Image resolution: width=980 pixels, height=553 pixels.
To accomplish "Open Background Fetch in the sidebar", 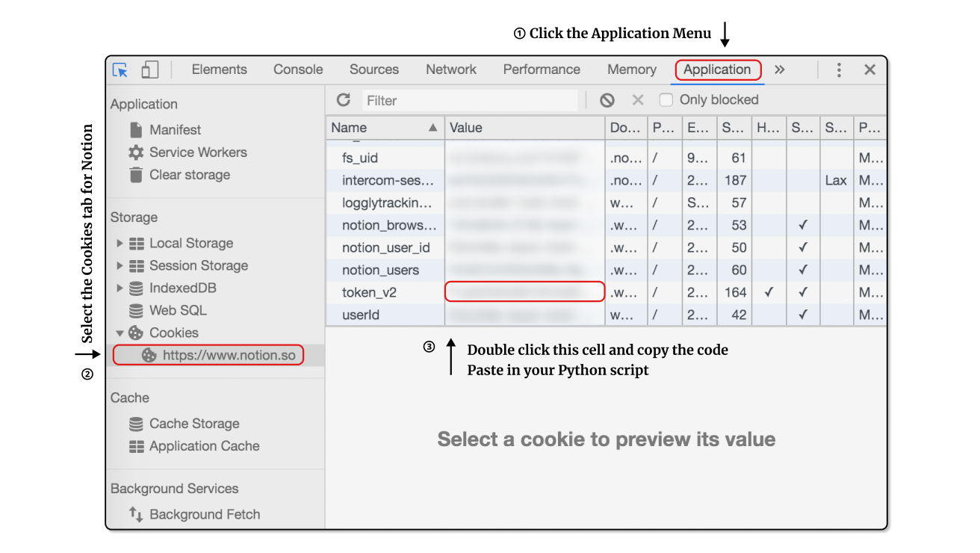I will [x=205, y=514].
